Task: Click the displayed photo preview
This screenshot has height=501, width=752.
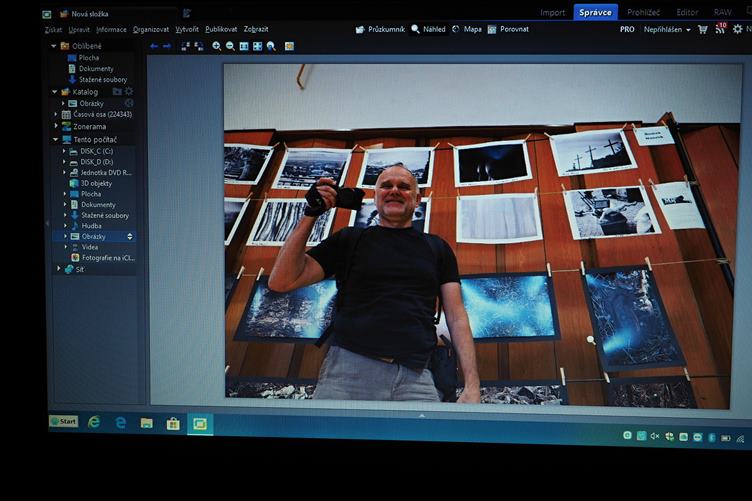Action: [x=475, y=235]
